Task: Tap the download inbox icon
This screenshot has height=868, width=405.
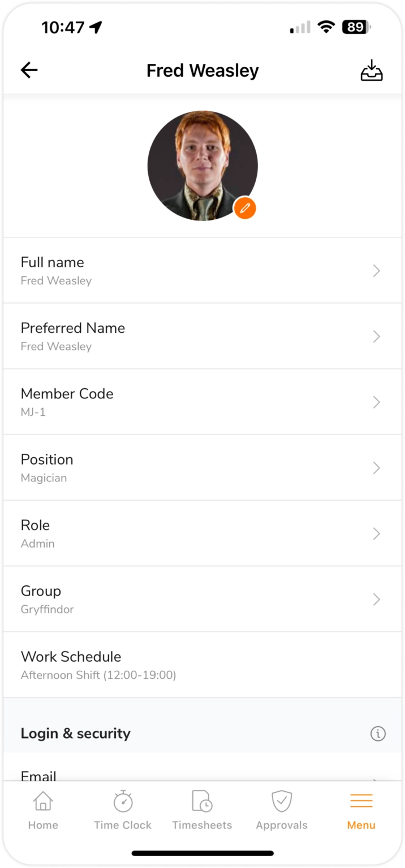Action: tap(372, 71)
